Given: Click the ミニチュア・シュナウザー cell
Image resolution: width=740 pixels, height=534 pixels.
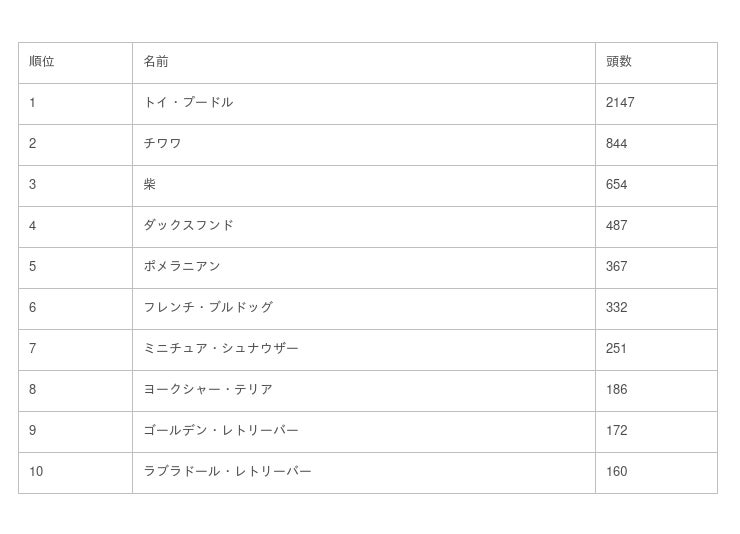Looking at the screenshot, I should [x=221, y=349].
